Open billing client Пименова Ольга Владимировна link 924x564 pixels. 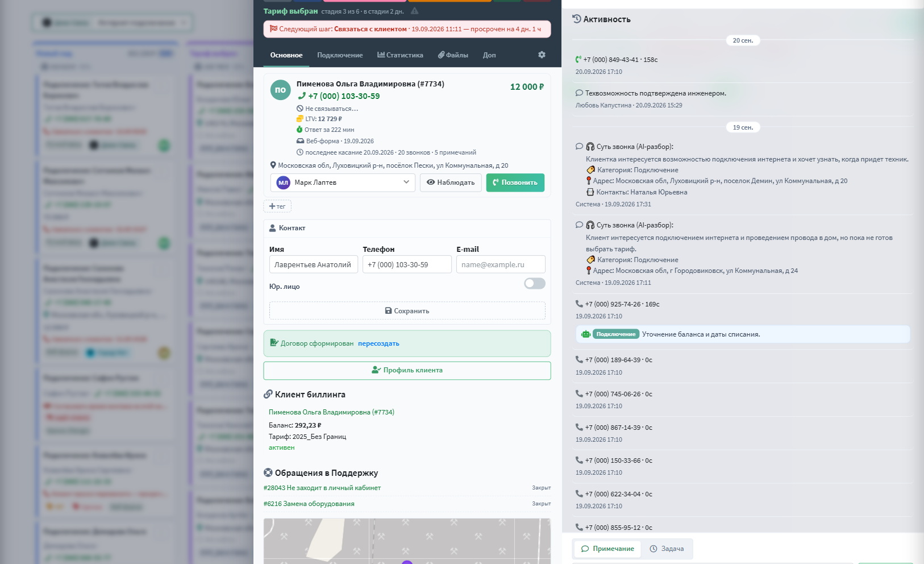point(331,412)
